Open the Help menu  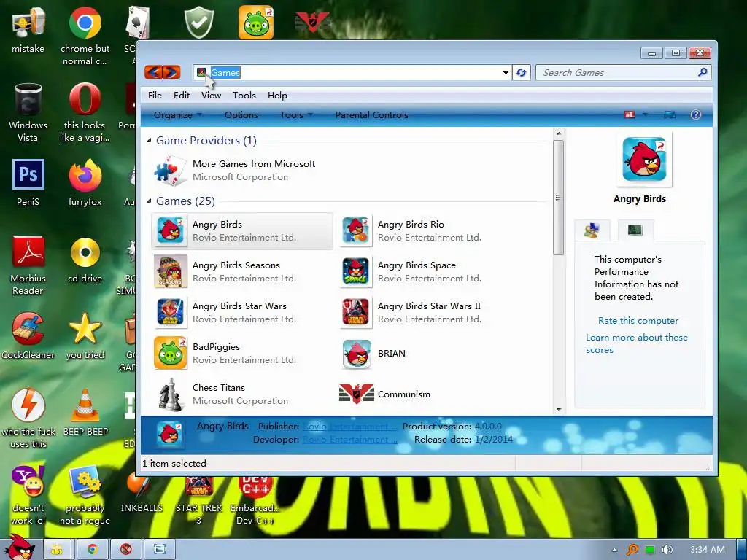point(277,96)
